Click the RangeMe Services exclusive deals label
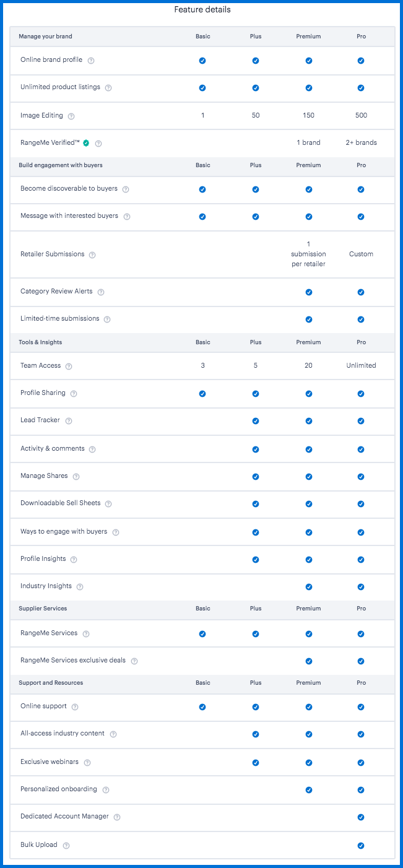The height and width of the screenshot is (868, 403). 73,661
